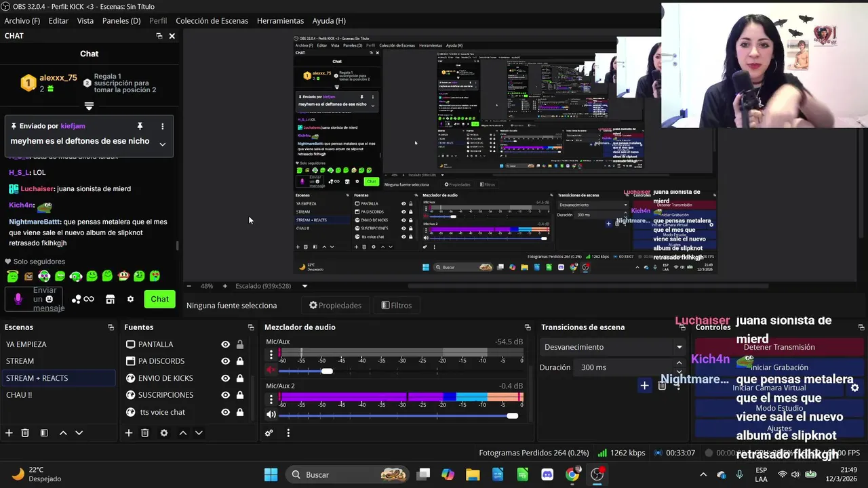868x488 pixels.
Task: Open the Paneles menu
Action: (x=121, y=21)
